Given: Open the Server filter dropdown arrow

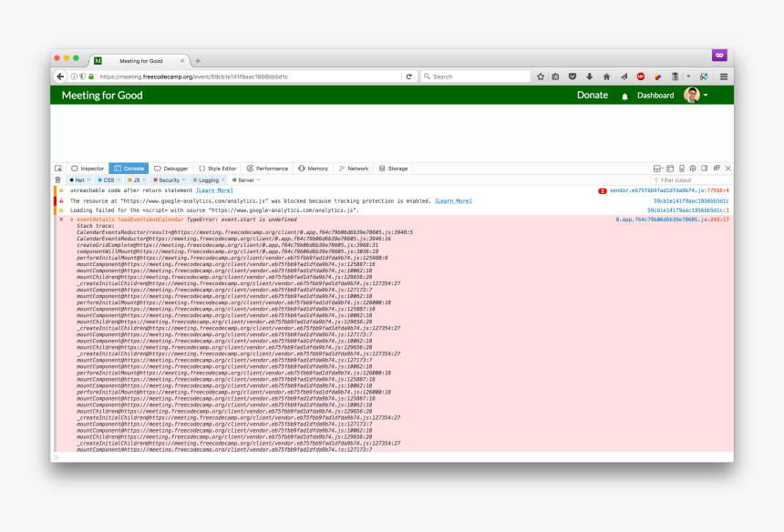Looking at the screenshot, I should [x=259, y=179].
